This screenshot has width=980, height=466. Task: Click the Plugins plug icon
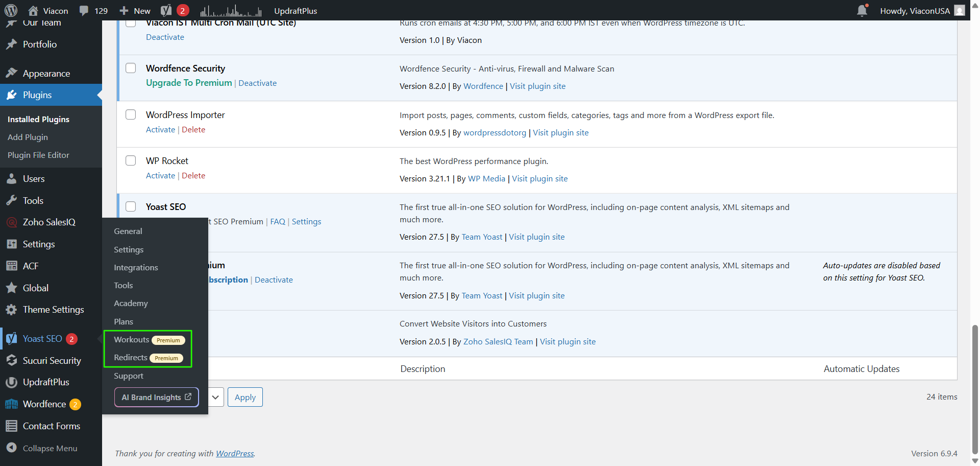coord(12,95)
